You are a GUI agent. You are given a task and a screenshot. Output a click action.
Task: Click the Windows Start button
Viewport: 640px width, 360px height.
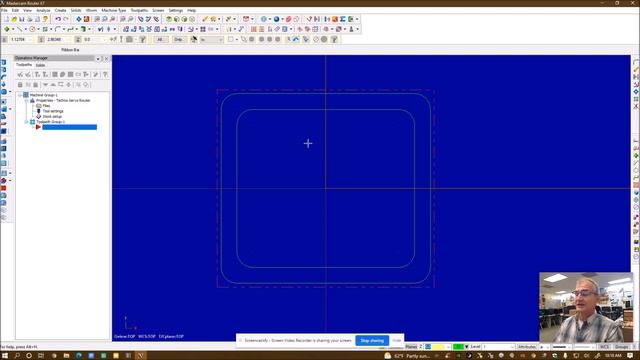pos(5,356)
